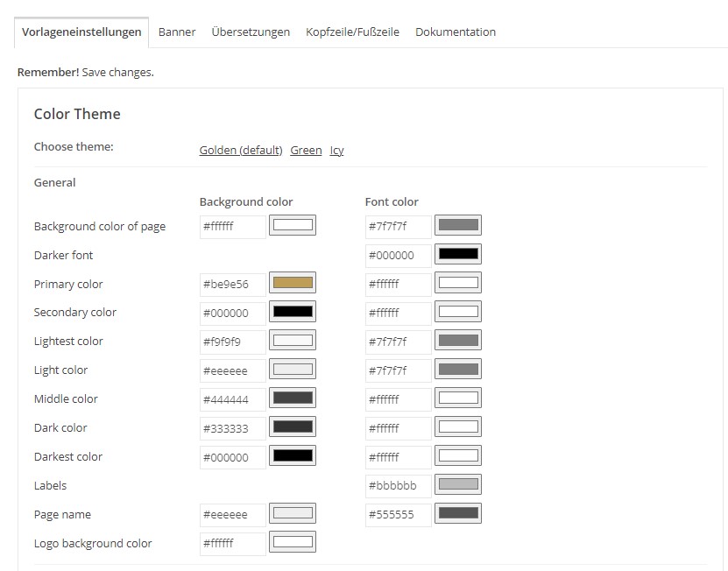Open Primary color font swatch
728x571 pixels.
pyautogui.click(x=458, y=283)
